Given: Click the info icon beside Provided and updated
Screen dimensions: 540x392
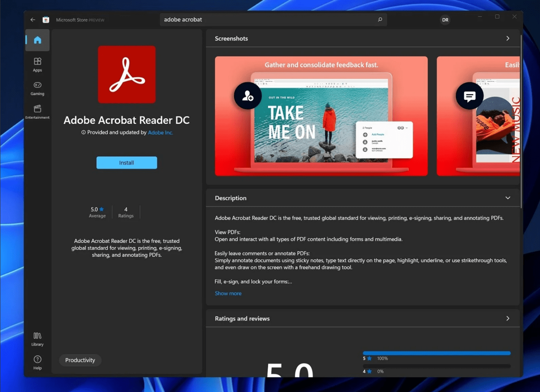Looking at the screenshot, I should click(84, 132).
